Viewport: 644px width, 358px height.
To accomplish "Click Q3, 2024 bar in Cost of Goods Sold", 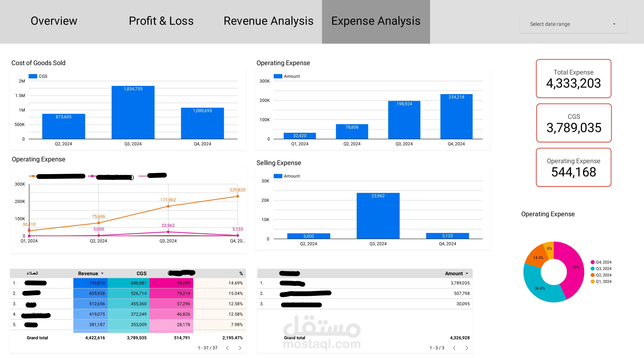I will point(133,113).
